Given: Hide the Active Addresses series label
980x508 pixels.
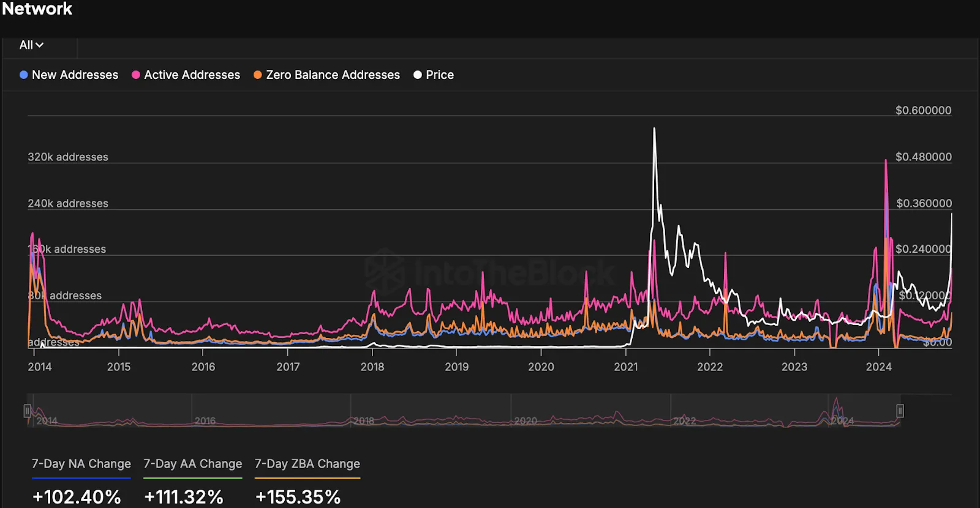Looking at the screenshot, I should tap(192, 75).
